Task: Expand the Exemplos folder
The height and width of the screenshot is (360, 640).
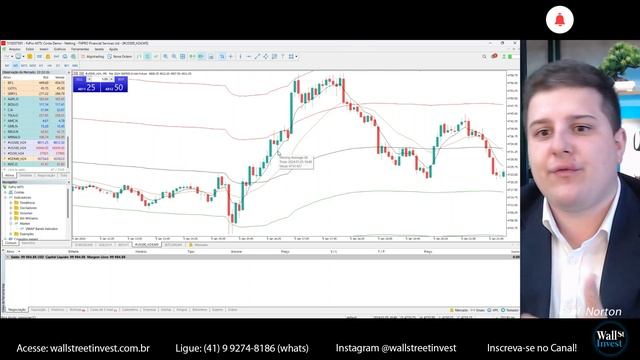Action: [11, 234]
